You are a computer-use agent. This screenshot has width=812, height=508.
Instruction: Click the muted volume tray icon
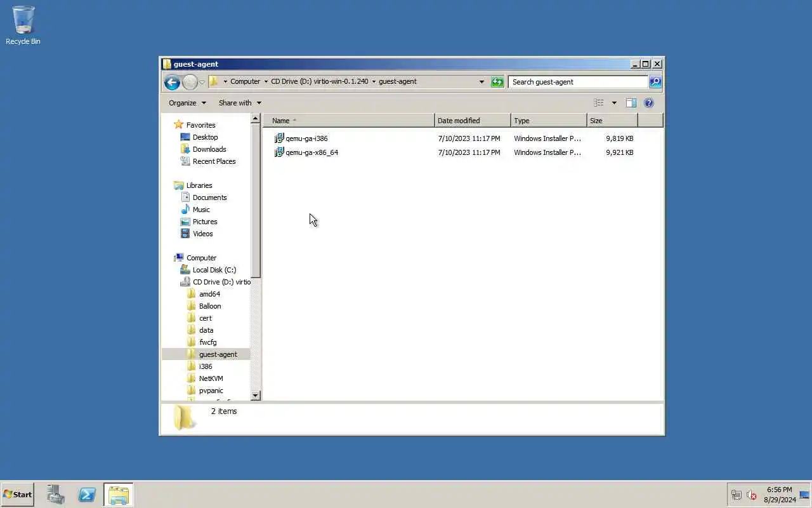click(x=752, y=495)
